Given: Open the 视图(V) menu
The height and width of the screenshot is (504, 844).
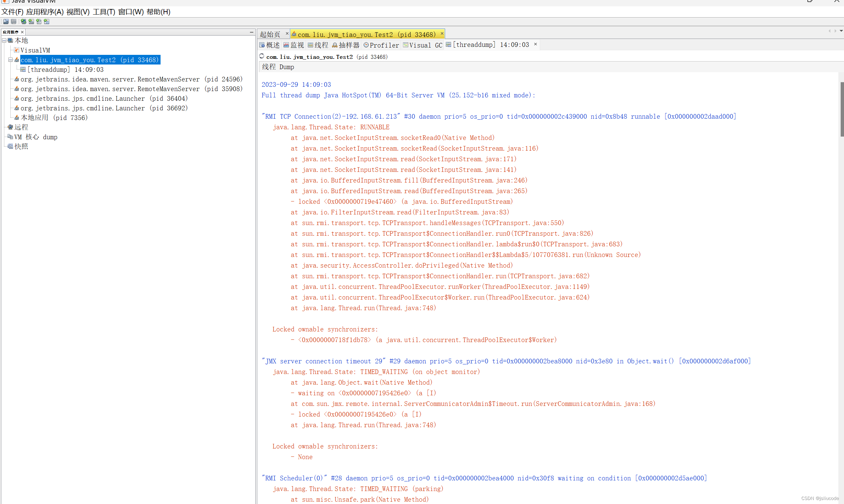Looking at the screenshot, I should tap(78, 12).
